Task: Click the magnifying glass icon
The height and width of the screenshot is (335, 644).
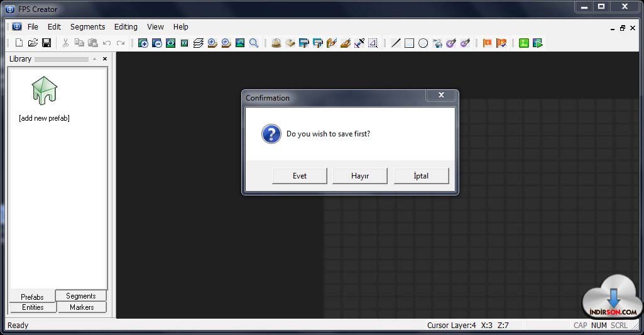Action: pyautogui.click(x=254, y=43)
